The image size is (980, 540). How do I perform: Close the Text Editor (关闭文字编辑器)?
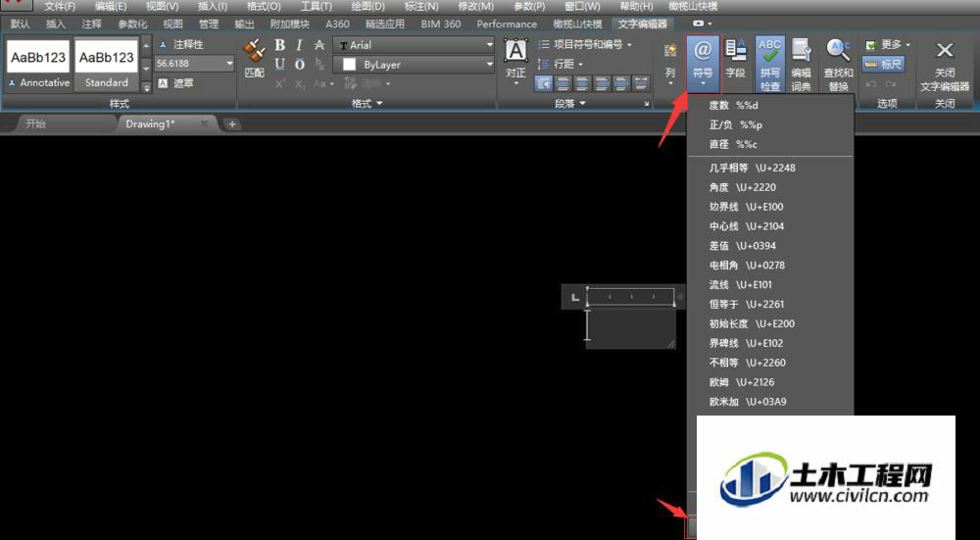point(945,65)
